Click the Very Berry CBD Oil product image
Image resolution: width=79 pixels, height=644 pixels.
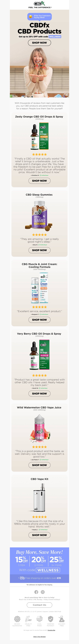click(39, 355)
